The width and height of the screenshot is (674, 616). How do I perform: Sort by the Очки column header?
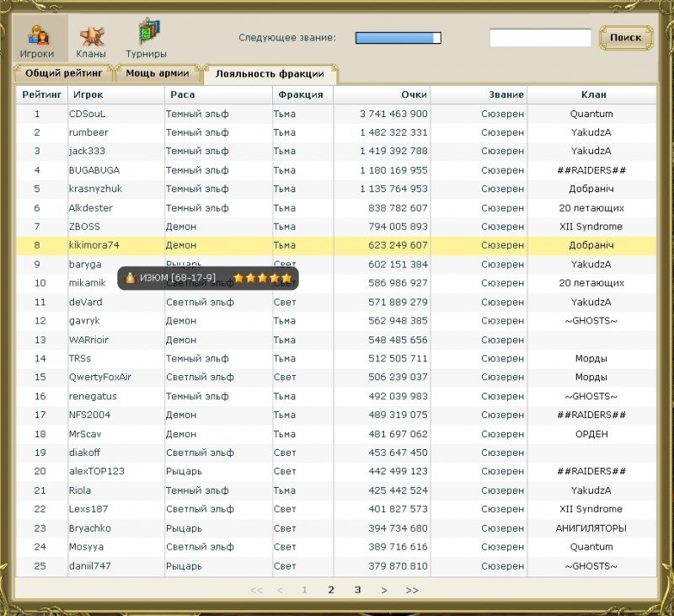coord(414,95)
